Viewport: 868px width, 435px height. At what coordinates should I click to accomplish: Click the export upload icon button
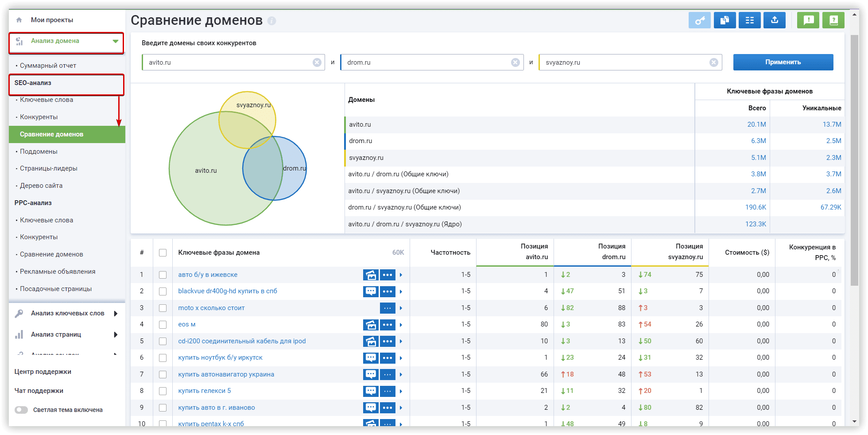pos(775,20)
